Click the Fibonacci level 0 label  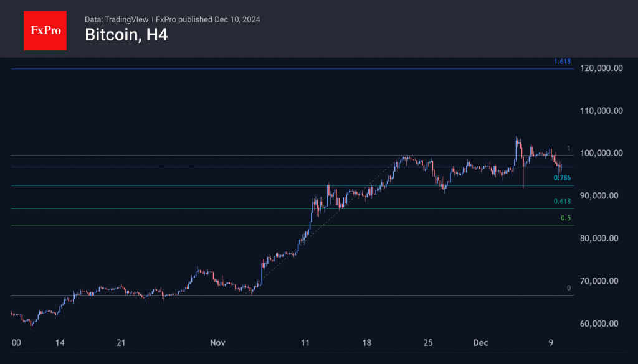569,288
